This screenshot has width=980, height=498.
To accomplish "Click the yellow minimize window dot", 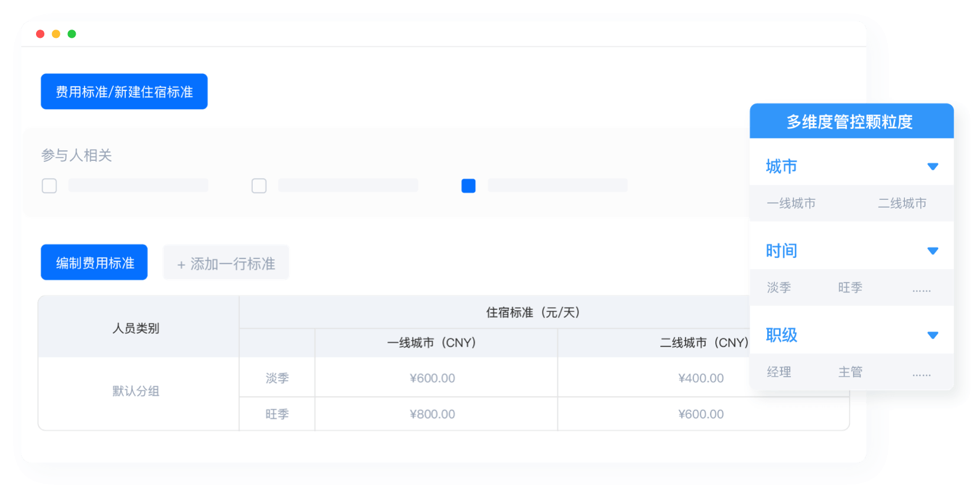I will click(x=56, y=34).
